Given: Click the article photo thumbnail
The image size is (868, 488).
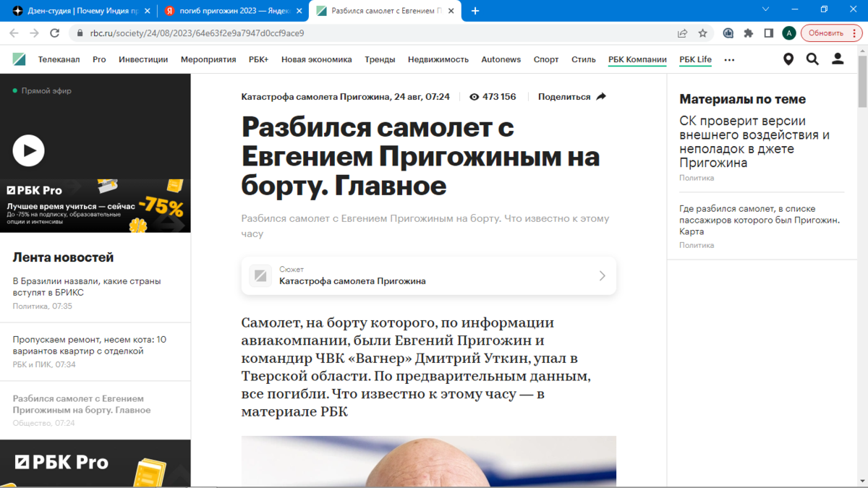Looking at the screenshot, I should pyautogui.click(x=429, y=461).
